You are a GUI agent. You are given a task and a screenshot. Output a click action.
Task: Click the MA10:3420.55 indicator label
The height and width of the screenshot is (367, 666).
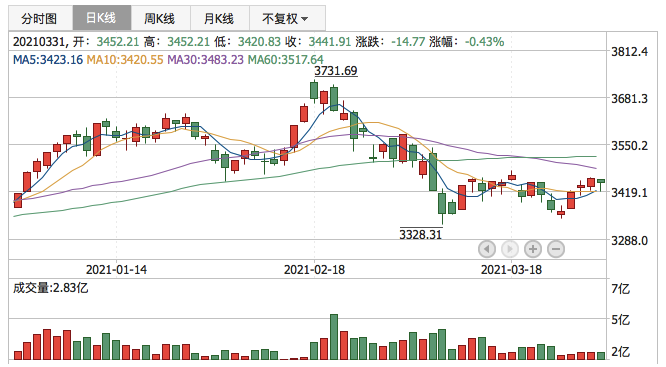tap(125, 59)
